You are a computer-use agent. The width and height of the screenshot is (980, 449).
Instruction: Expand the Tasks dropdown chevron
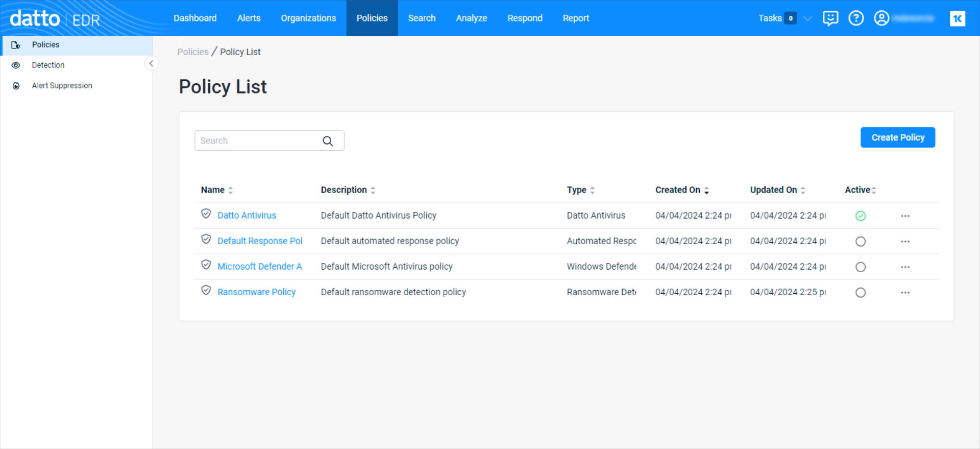(807, 19)
